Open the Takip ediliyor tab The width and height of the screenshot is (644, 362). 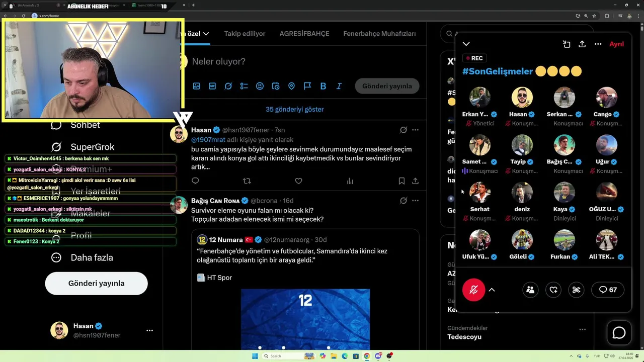(245, 34)
